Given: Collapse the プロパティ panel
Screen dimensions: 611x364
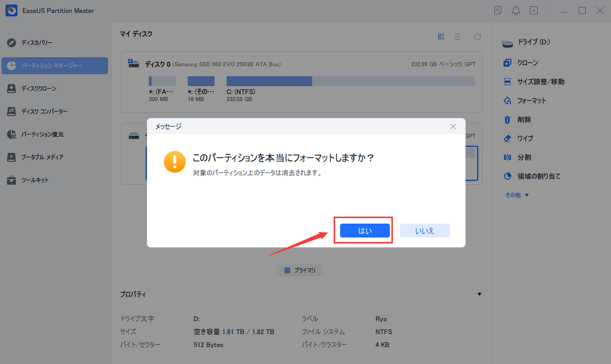Looking at the screenshot, I should [x=479, y=294].
